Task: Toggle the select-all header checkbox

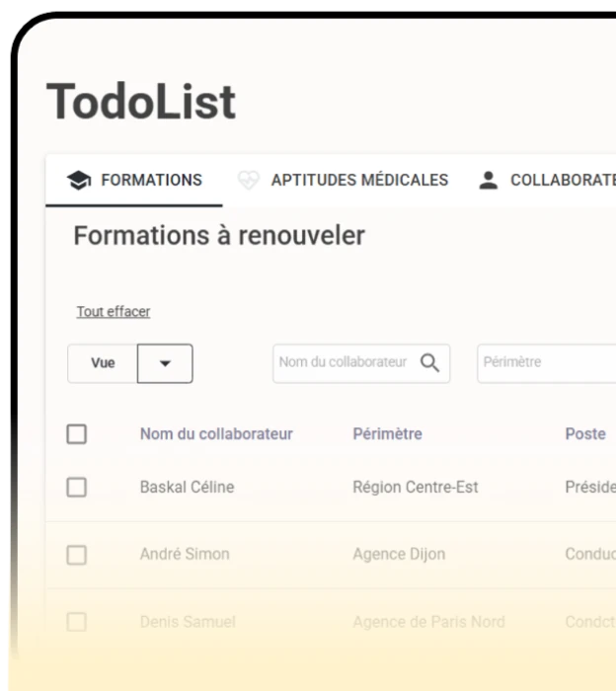Action: pyautogui.click(x=76, y=434)
